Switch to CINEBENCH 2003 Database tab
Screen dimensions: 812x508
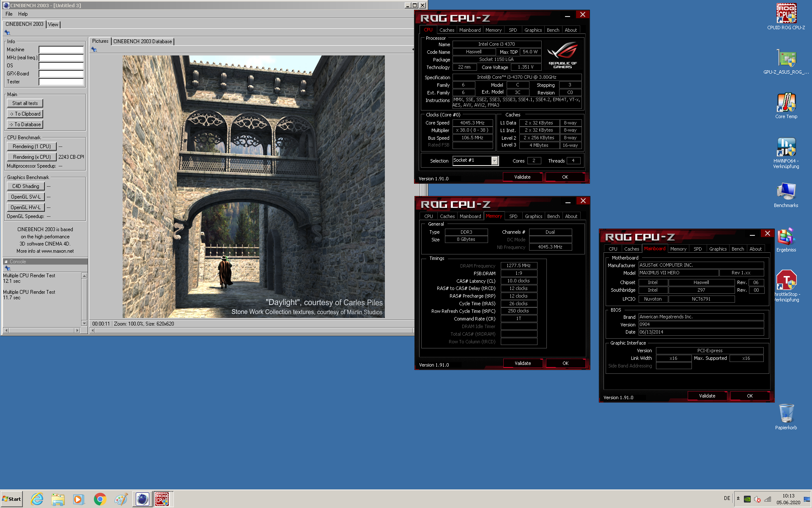(x=143, y=41)
